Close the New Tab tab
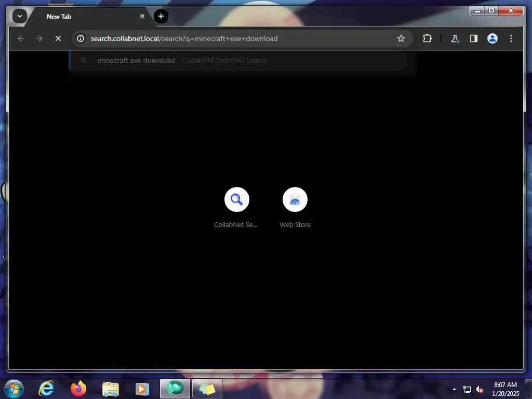This screenshot has width=532, height=399. 142,16
